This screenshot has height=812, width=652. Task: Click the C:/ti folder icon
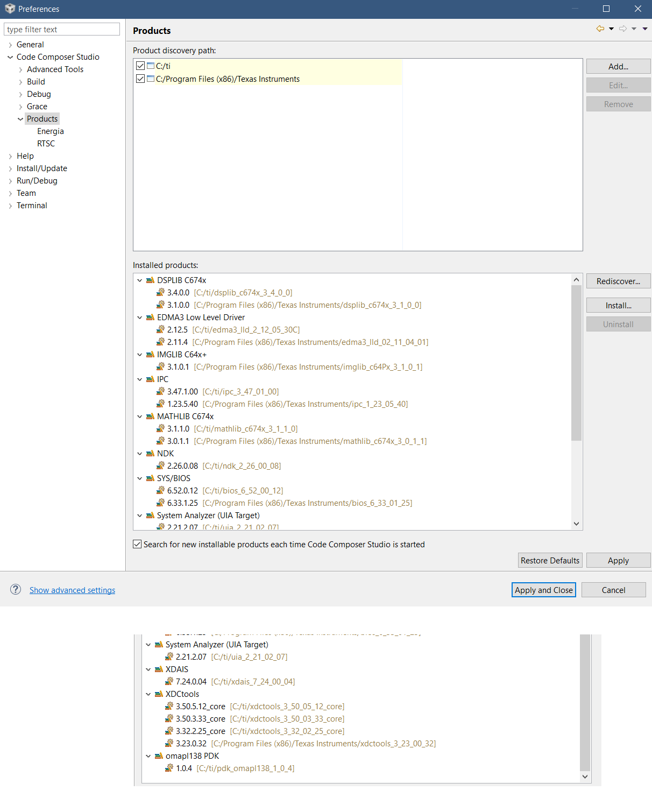coord(151,66)
